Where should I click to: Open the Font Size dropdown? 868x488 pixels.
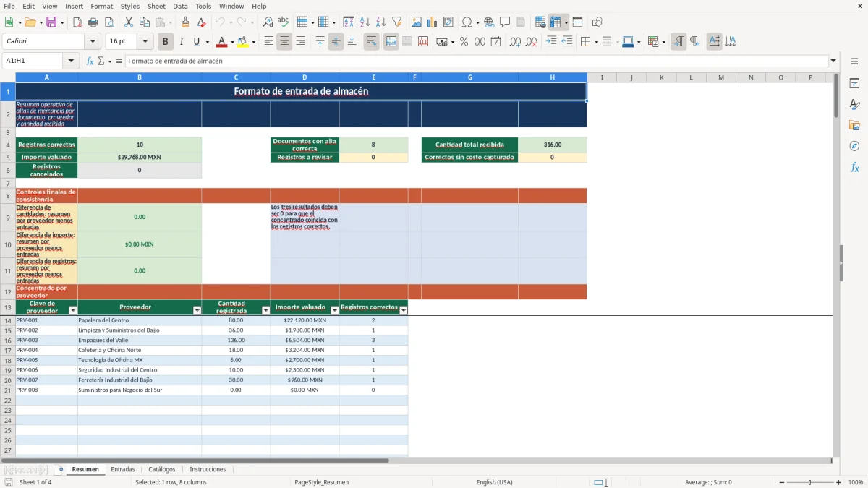(x=145, y=42)
